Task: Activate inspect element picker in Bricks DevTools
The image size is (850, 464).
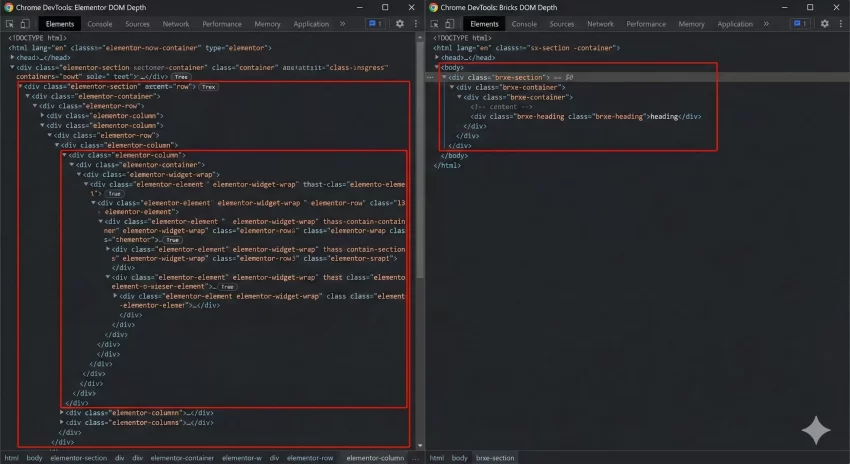Action: coord(434,24)
